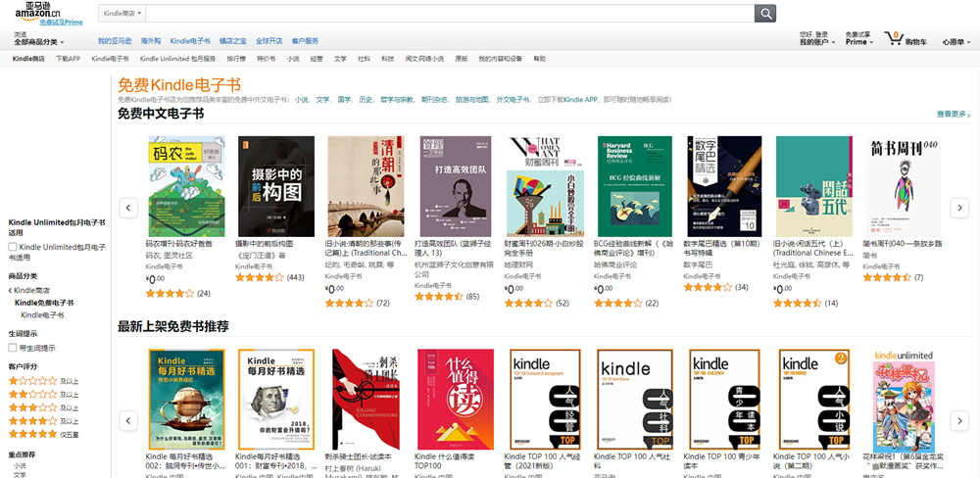Open star rating for 数字尾巴精选 (34)
The width and height of the screenshot is (980, 478).
click(x=708, y=287)
